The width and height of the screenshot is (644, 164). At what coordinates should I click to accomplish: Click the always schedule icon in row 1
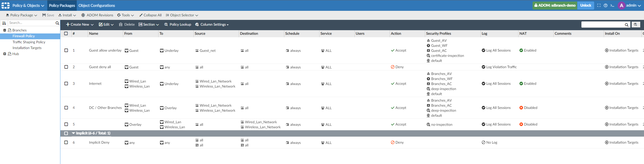[288, 51]
